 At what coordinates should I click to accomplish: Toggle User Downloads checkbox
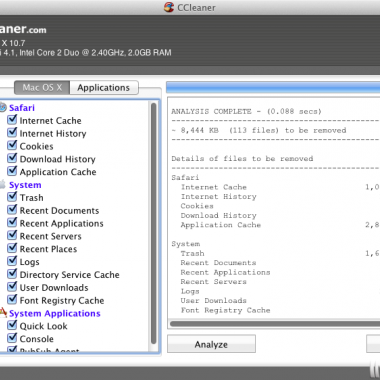(12, 287)
